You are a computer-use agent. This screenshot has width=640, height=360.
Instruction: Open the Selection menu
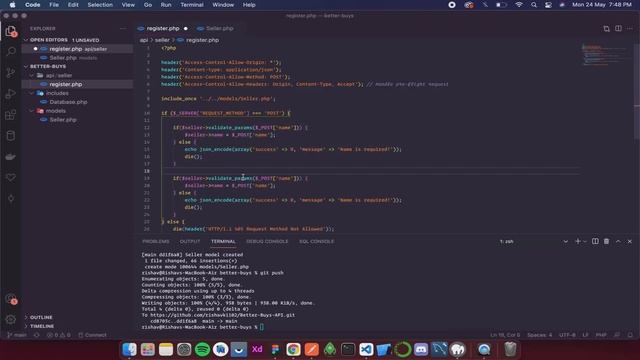click(x=100, y=5)
